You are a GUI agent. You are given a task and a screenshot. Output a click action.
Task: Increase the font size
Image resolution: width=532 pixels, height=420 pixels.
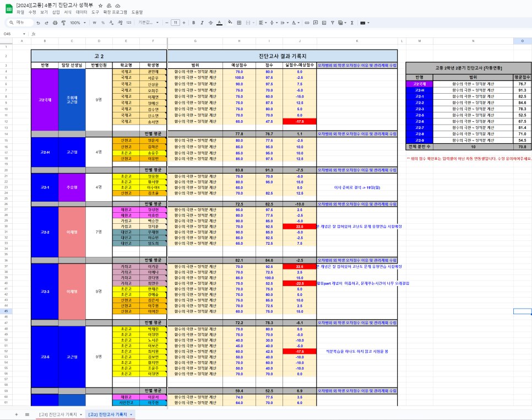pyautogui.click(x=184, y=23)
